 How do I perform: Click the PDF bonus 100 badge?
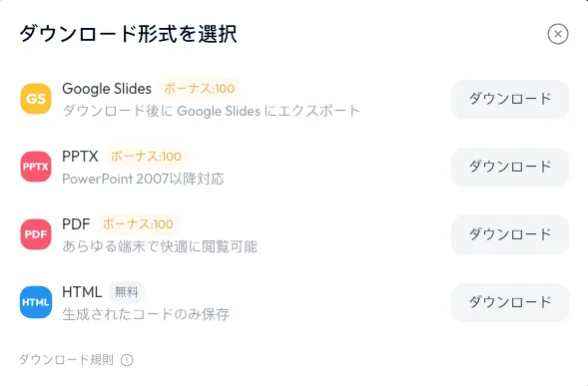138,224
